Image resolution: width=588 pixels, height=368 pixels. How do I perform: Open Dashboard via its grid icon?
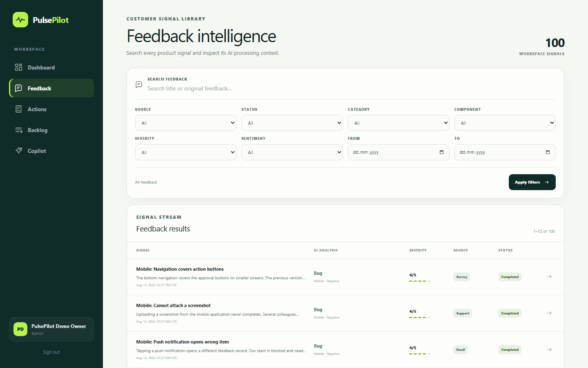[x=19, y=67]
